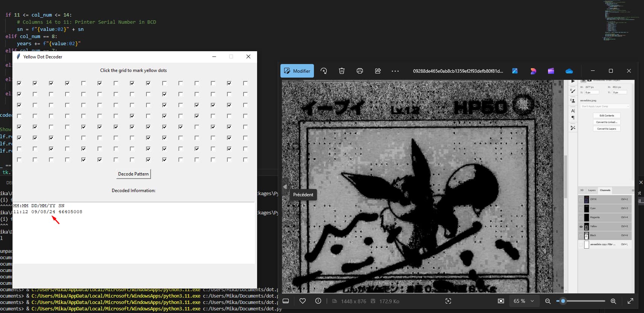644x313 pixels.
Task: Open the share icon in Photos toolbar
Action: click(x=378, y=71)
